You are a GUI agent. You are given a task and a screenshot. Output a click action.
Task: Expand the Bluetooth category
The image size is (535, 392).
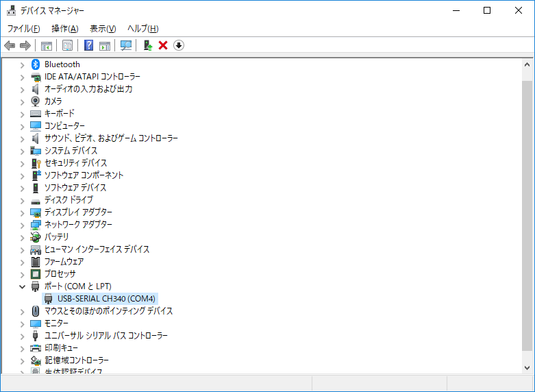(22, 65)
